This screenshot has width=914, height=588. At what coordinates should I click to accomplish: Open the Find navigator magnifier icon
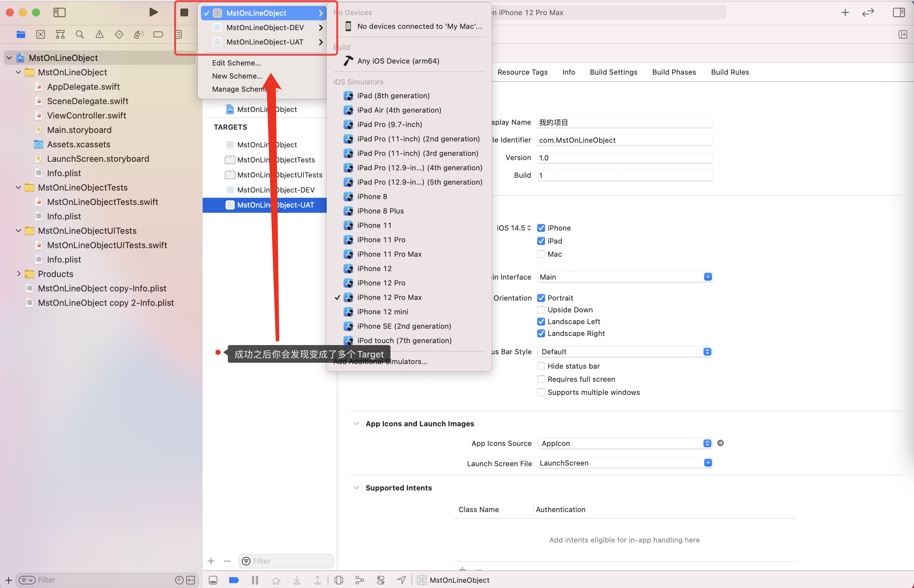pos(80,35)
